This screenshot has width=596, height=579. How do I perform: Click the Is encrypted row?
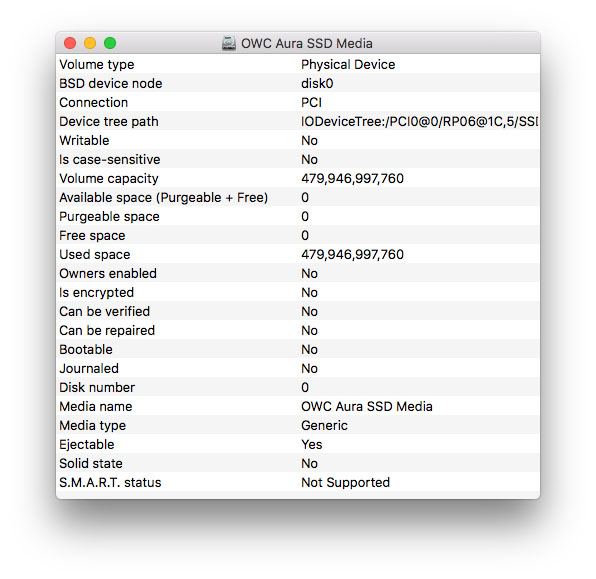(298, 292)
